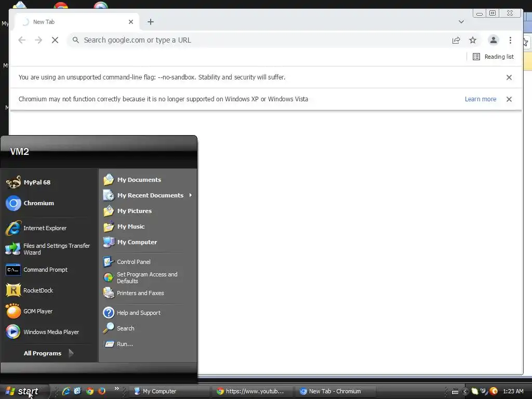Switch to the youtube taskbar window

click(252, 391)
